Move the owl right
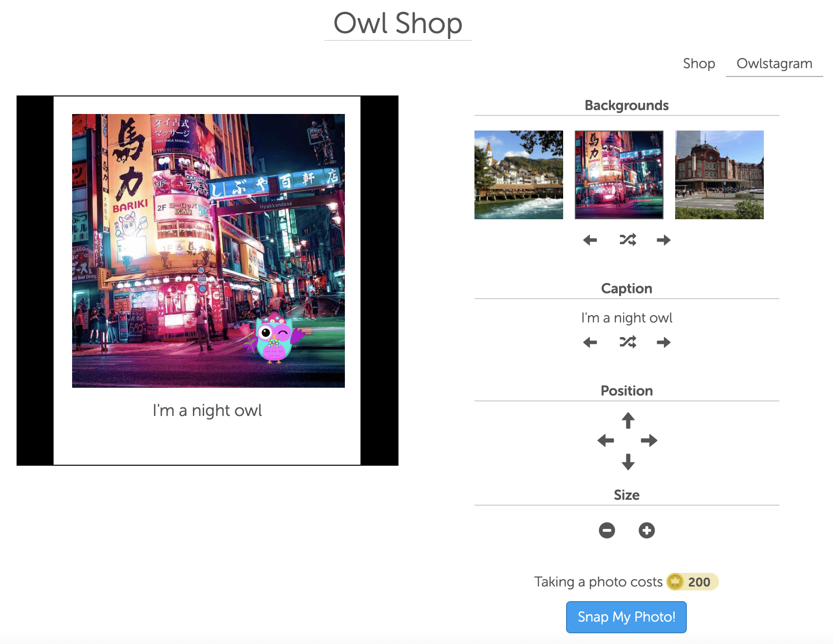Image resolution: width=833 pixels, height=644 pixels. pos(649,441)
